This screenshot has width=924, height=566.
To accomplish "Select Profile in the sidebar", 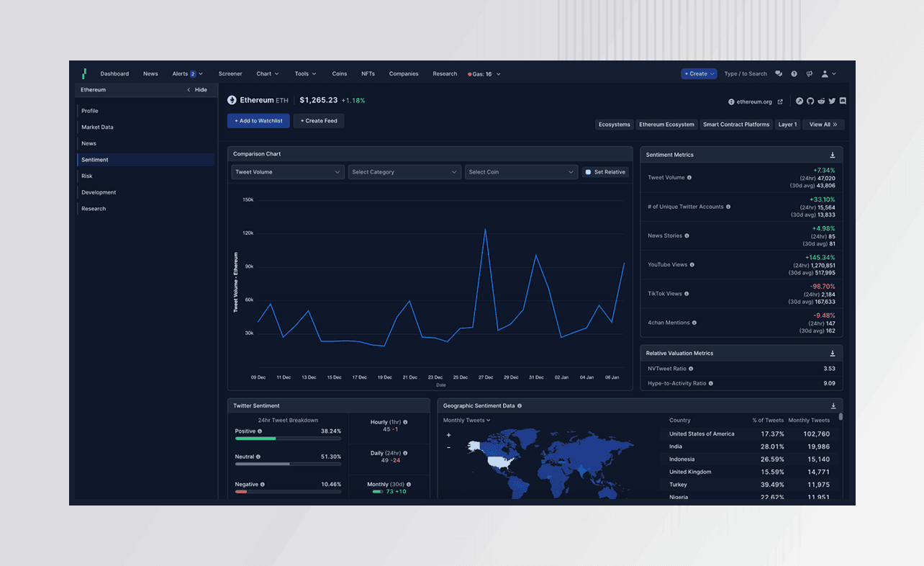I will tap(146, 111).
